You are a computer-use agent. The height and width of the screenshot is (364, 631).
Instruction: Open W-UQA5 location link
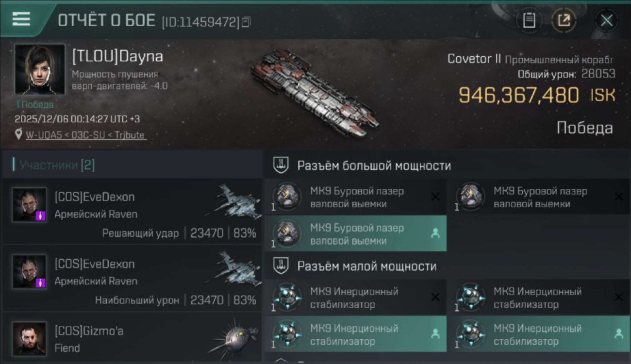tap(85, 135)
